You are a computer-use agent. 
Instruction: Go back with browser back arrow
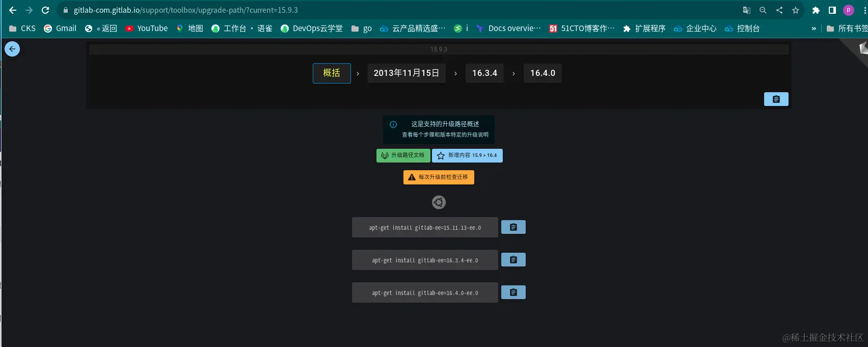tap(13, 10)
